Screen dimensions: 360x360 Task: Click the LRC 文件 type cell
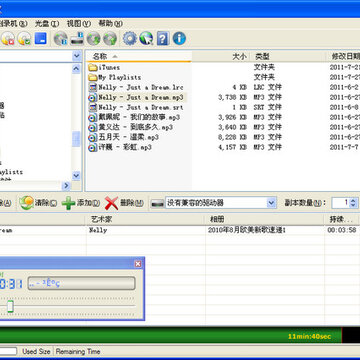(x=268, y=87)
